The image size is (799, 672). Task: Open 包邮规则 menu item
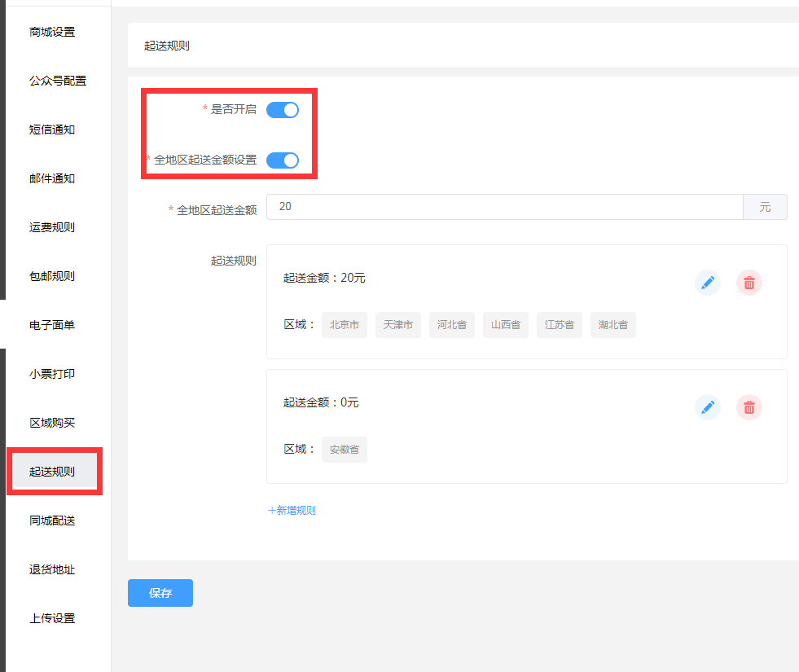pos(52,276)
